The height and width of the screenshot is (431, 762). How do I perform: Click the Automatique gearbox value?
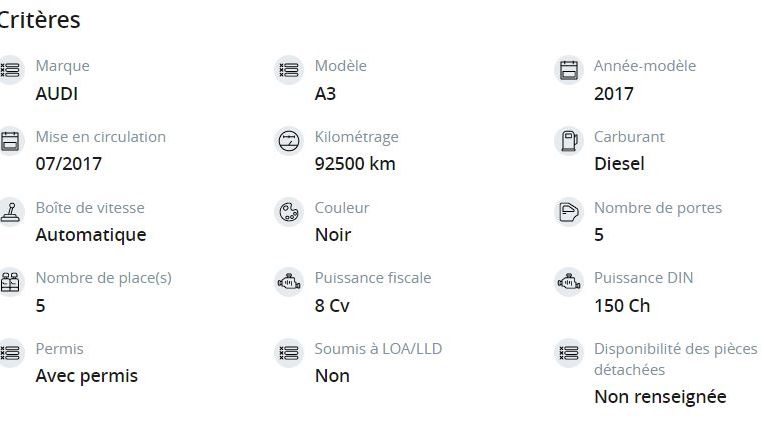(91, 235)
